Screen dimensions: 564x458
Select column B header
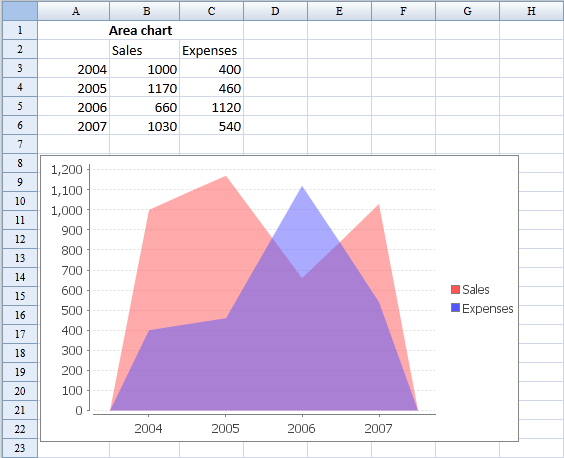coord(145,11)
